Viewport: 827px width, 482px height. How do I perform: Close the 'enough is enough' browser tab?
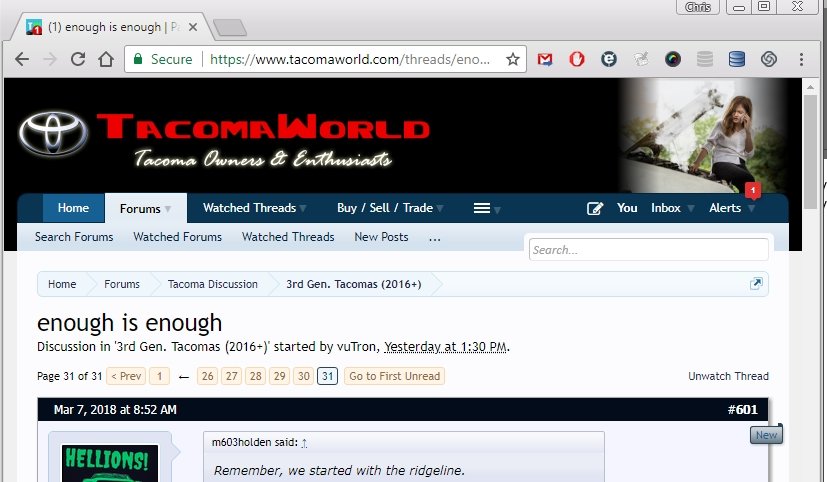[x=193, y=27]
